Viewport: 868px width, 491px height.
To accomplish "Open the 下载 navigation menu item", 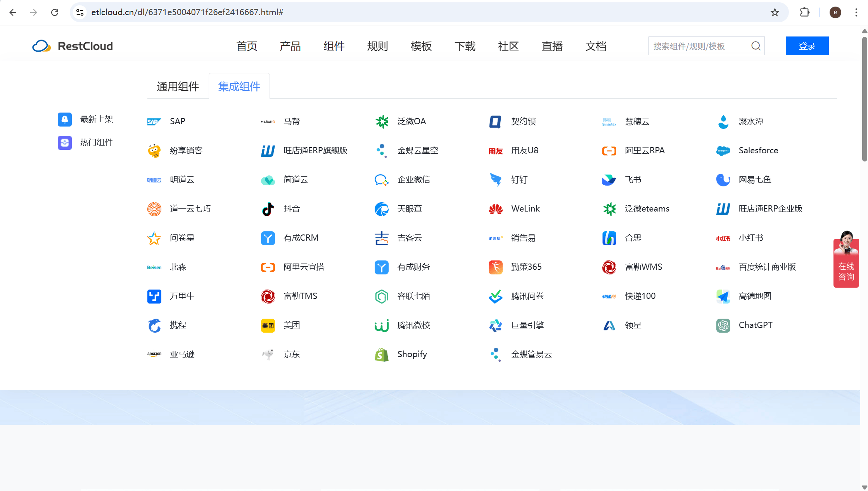I will click(465, 46).
